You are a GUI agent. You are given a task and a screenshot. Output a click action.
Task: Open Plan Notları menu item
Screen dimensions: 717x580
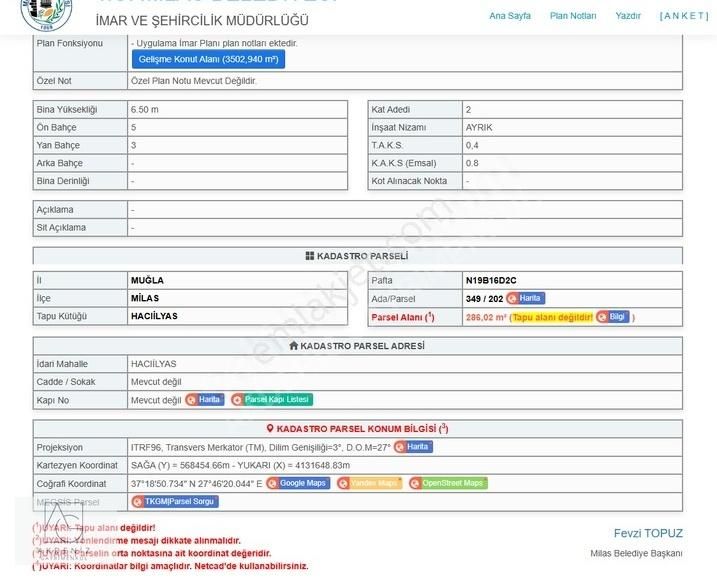coord(573,16)
